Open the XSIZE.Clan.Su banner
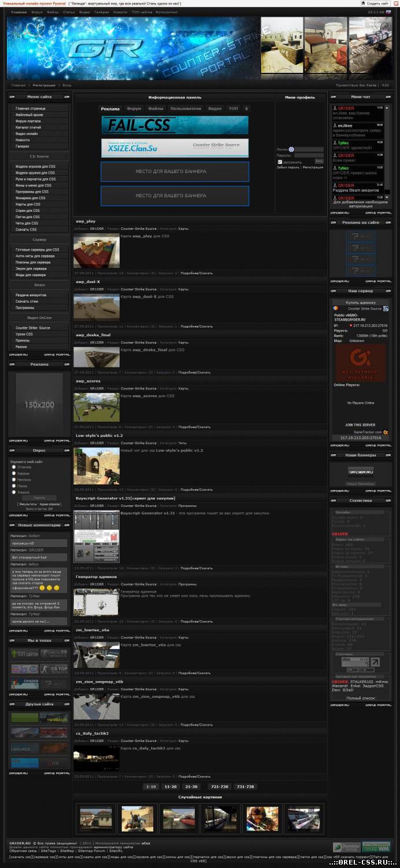This screenshot has height=868, width=400. pyautogui.click(x=175, y=148)
